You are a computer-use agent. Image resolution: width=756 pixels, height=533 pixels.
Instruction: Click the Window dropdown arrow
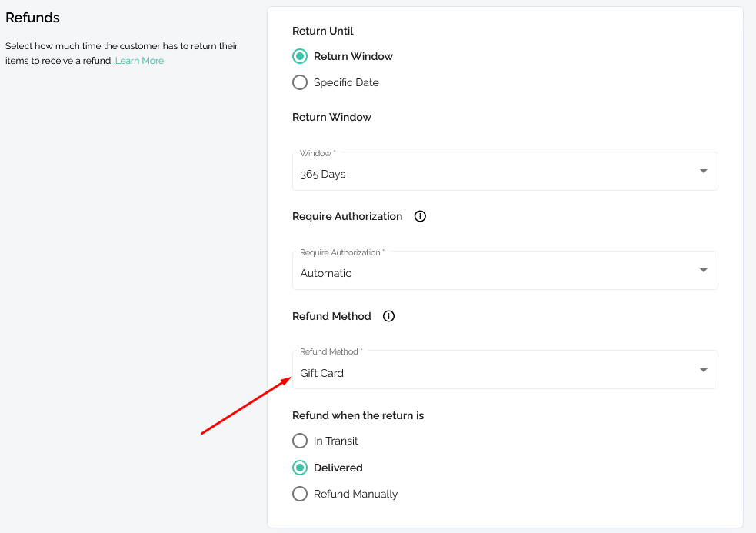tap(704, 172)
